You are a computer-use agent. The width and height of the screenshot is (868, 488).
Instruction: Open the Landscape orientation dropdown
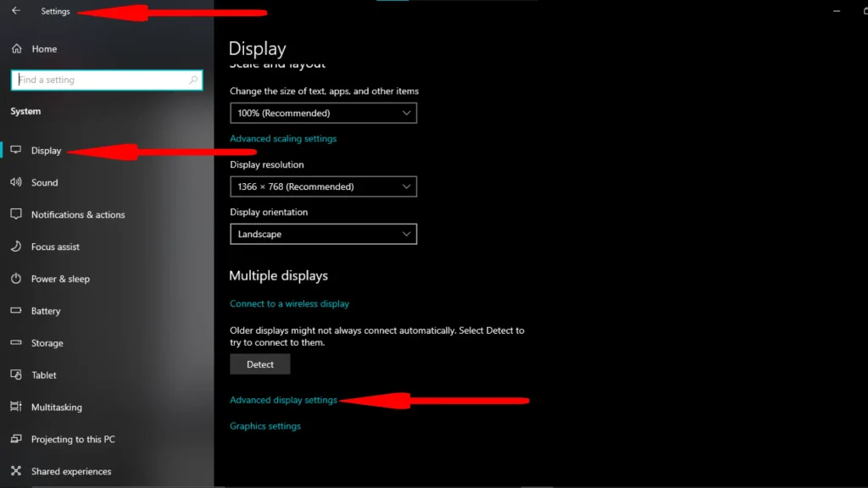coord(323,234)
